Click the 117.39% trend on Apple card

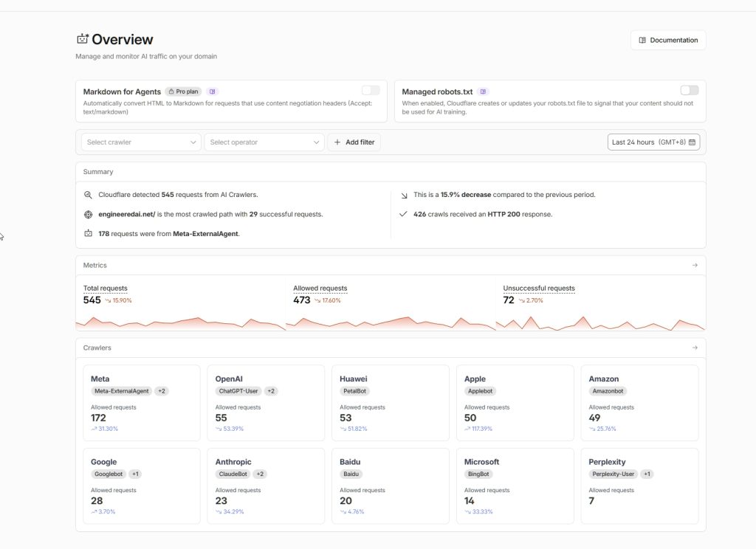coord(478,429)
